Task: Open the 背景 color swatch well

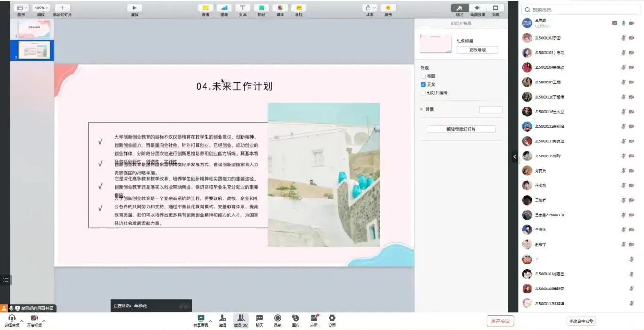Action: click(491, 110)
